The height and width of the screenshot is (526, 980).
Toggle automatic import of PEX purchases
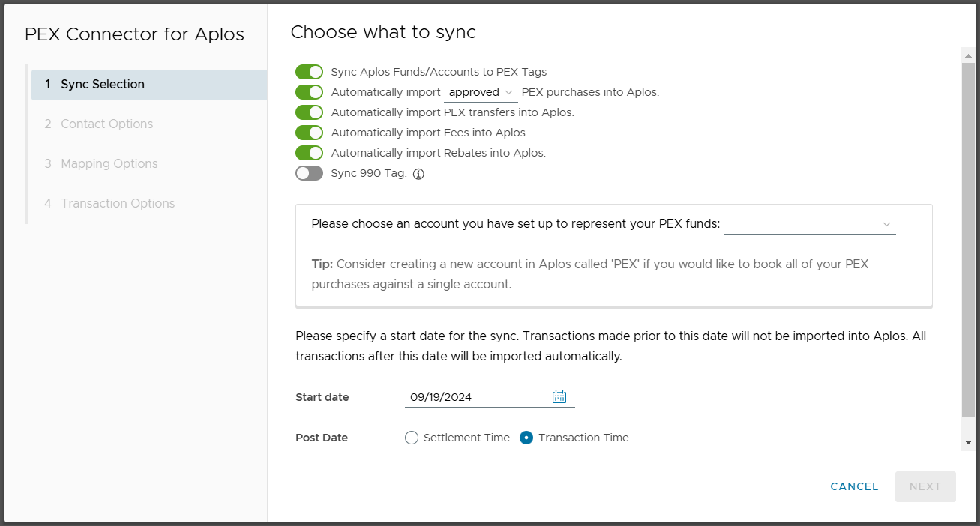coord(309,92)
